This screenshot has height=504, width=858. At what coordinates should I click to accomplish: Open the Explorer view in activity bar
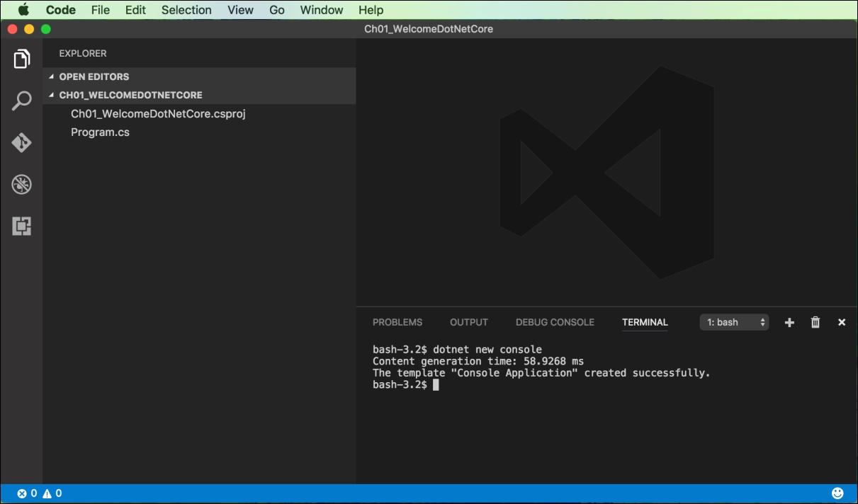pyautogui.click(x=22, y=59)
